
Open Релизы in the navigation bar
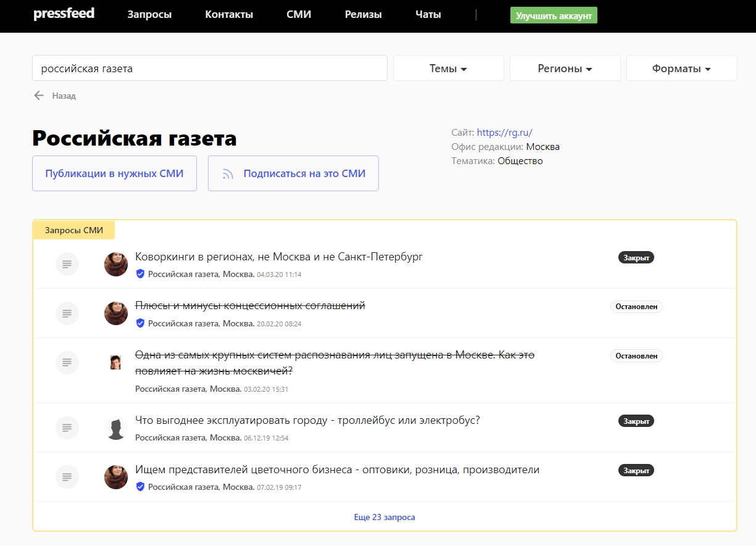[363, 15]
